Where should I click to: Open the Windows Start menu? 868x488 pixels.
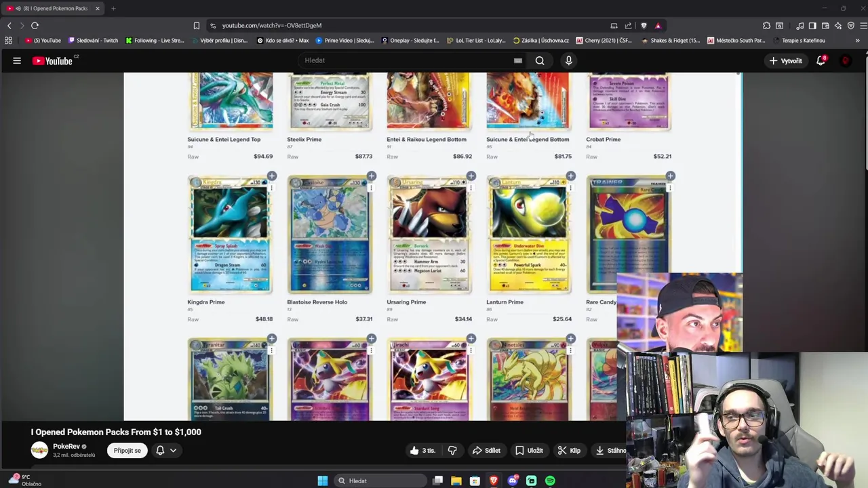tap(323, 481)
